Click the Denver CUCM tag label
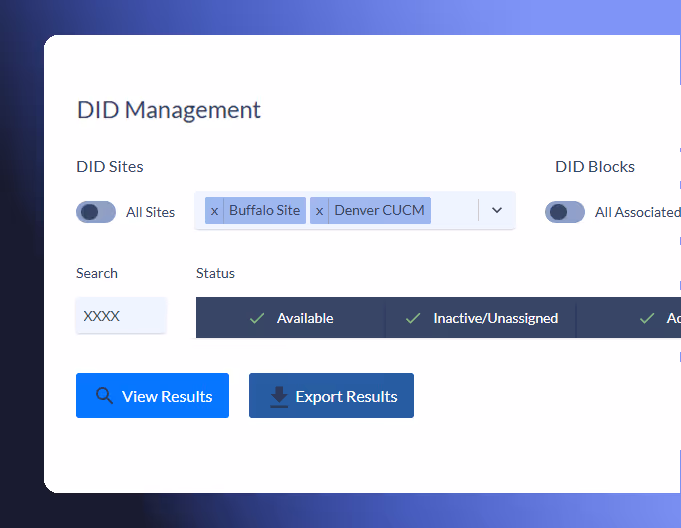 (x=380, y=211)
